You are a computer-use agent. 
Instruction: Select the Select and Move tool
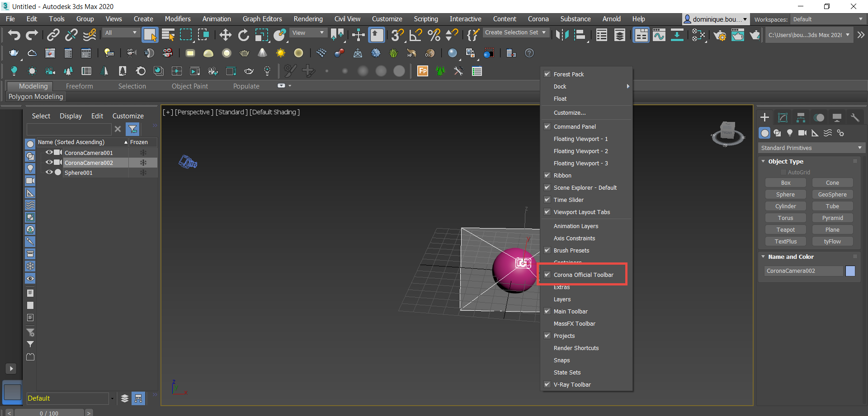225,35
